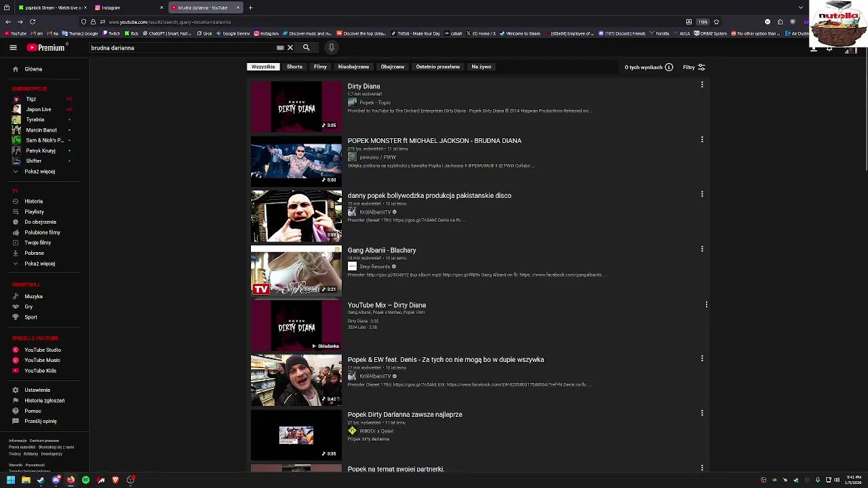Open the Twitch bookmark
The height and width of the screenshot is (488, 868).
click(x=111, y=33)
